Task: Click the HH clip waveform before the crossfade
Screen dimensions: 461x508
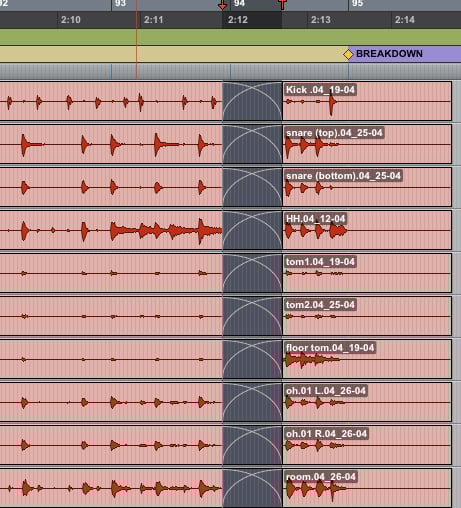Action: click(x=111, y=230)
